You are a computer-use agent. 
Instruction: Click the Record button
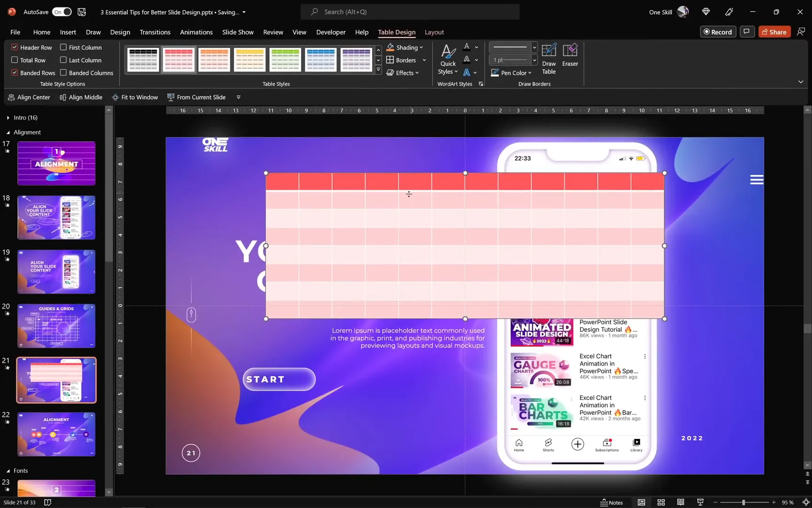[x=718, y=32]
